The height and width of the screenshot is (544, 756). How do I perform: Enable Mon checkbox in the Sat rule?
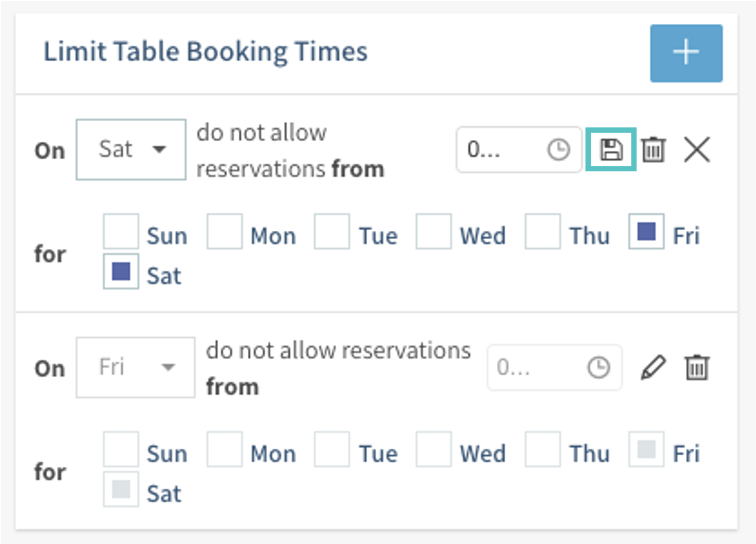224,231
